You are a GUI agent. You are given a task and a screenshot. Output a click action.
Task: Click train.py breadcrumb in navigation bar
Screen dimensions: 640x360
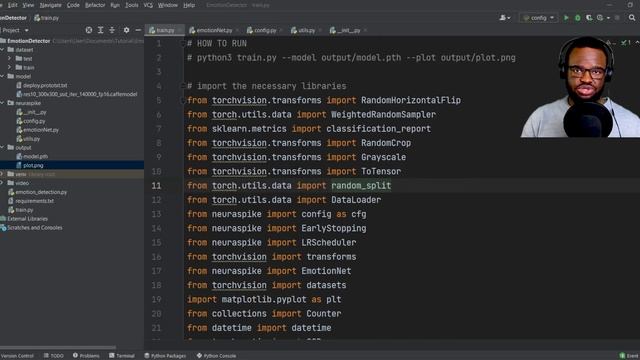click(x=46, y=18)
